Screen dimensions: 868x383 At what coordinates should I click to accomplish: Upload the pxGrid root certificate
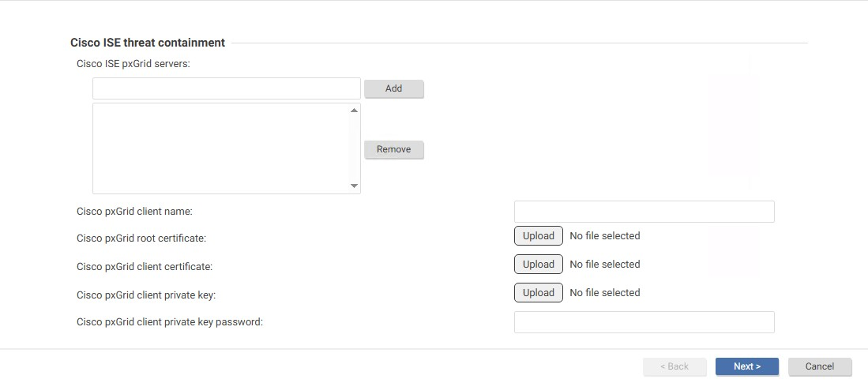coord(539,236)
